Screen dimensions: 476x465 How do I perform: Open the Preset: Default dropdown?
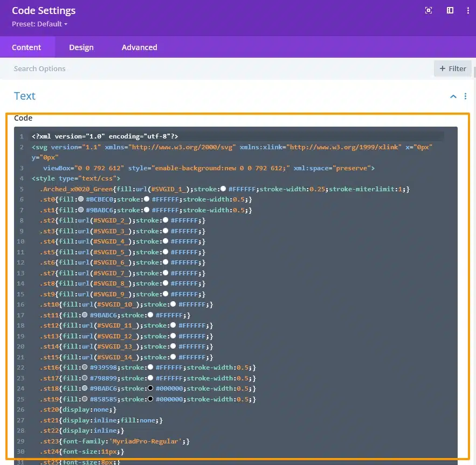click(39, 24)
